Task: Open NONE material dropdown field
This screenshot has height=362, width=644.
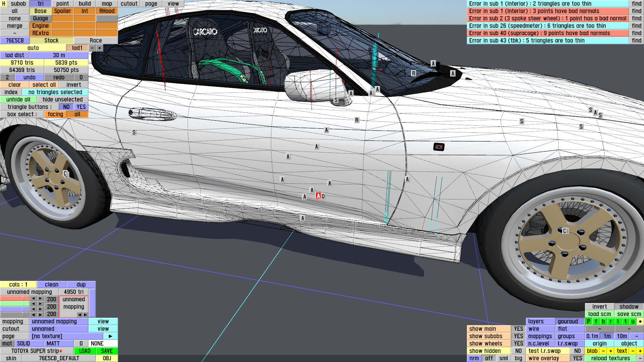Action: click(x=103, y=344)
